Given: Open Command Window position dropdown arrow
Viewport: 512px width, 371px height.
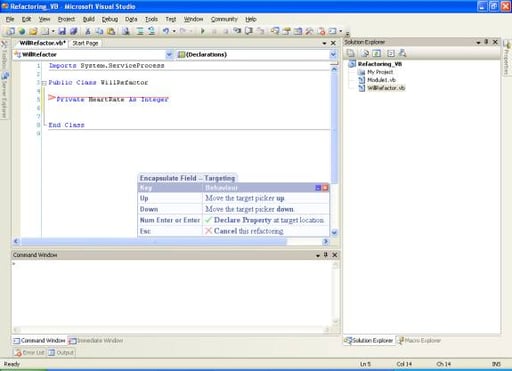Looking at the screenshot, I should [318, 255].
